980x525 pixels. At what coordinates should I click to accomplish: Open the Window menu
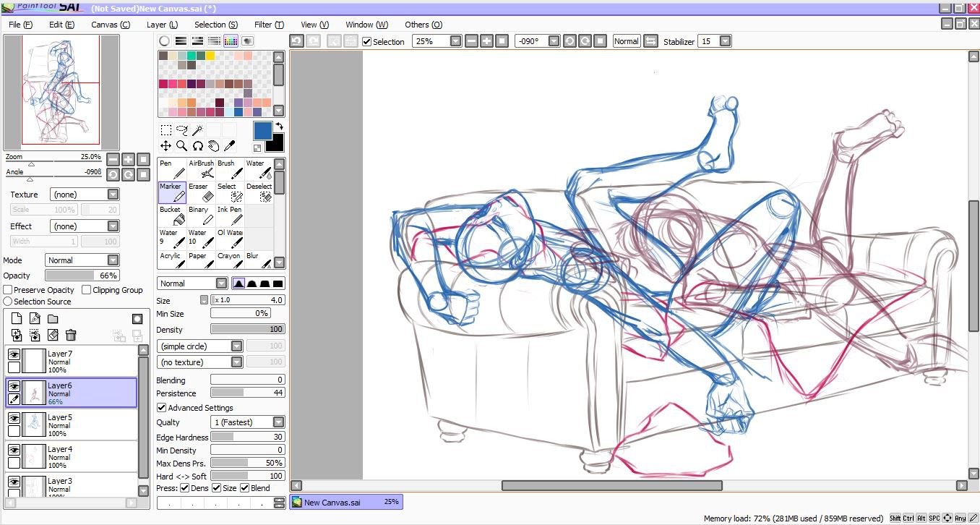tap(366, 25)
